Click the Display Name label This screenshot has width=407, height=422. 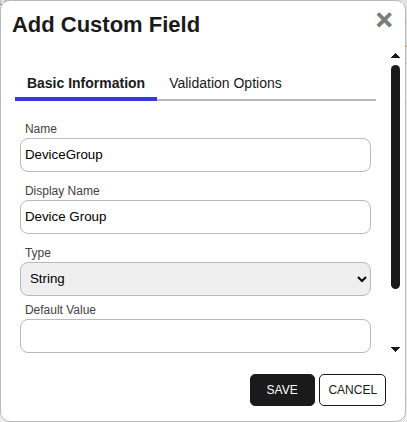pyautogui.click(x=62, y=191)
